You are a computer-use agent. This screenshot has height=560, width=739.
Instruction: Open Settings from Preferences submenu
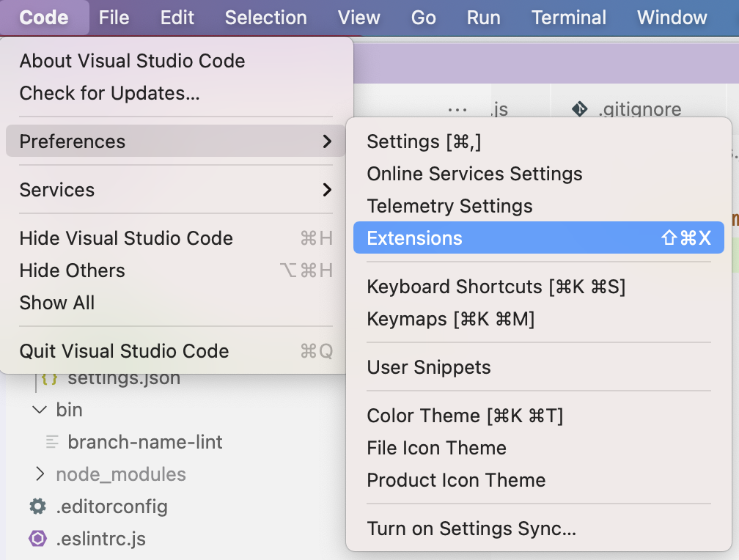pyautogui.click(x=539, y=141)
